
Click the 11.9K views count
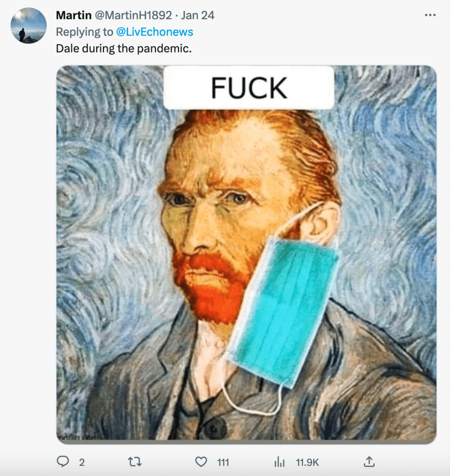pos(307,463)
